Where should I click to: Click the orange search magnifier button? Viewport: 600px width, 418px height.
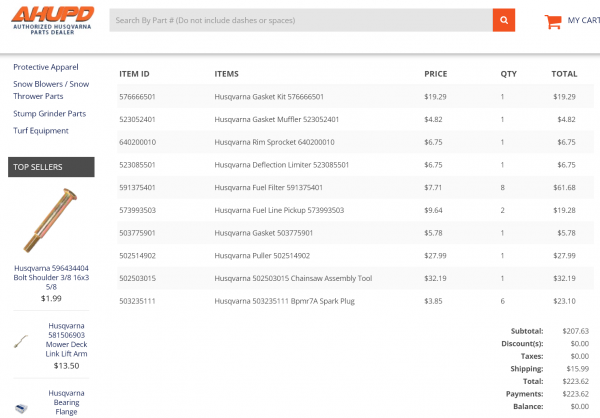(504, 20)
